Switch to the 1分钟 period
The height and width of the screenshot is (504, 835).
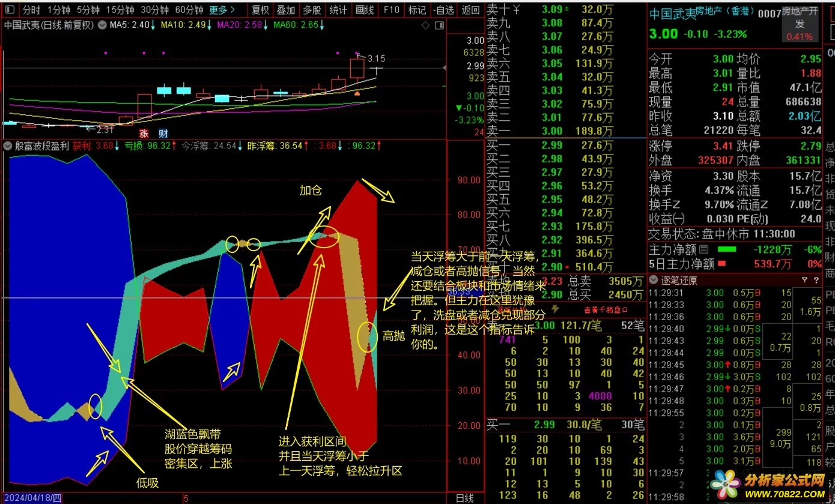(x=58, y=10)
